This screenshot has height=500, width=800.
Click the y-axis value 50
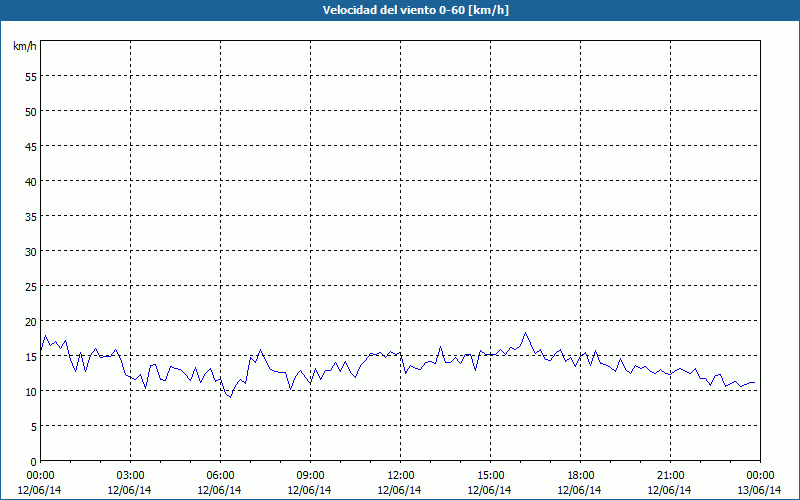[31, 111]
